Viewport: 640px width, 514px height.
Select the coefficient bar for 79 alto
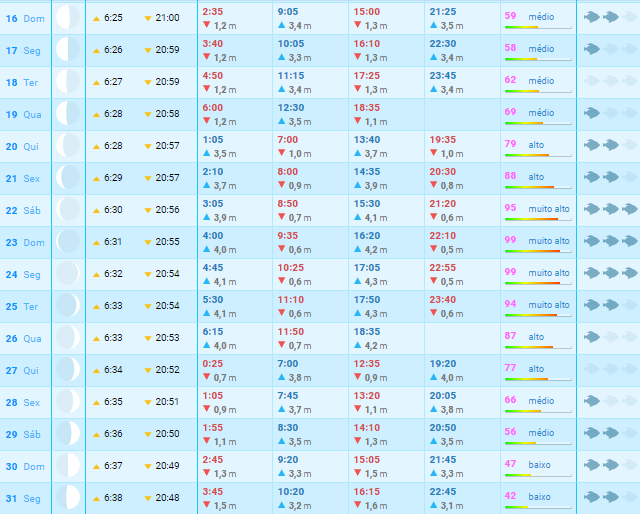[538, 155]
